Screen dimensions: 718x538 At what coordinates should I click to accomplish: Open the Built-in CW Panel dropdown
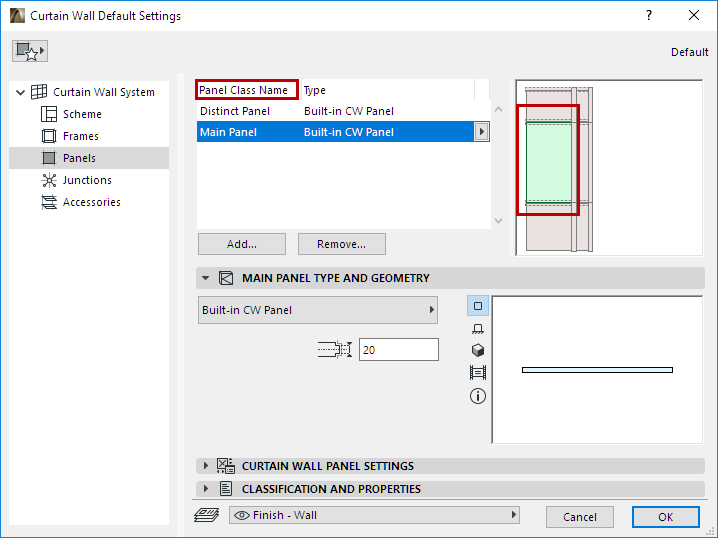pyautogui.click(x=318, y=310)
